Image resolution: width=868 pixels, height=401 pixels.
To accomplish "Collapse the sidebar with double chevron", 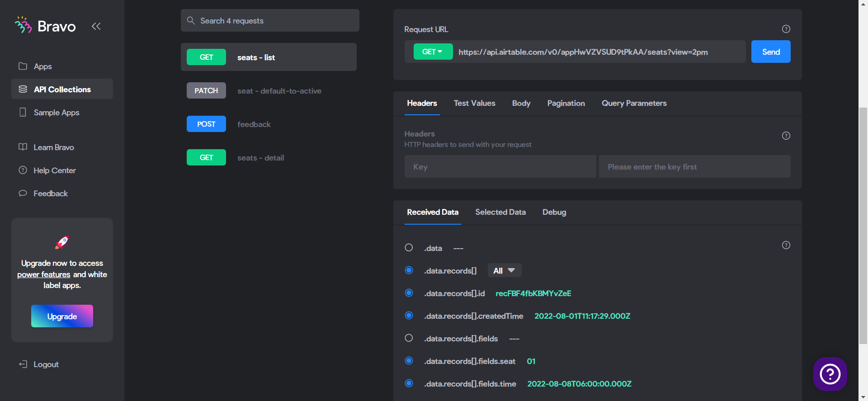I will pyautogui.click(x=96, y=26).
